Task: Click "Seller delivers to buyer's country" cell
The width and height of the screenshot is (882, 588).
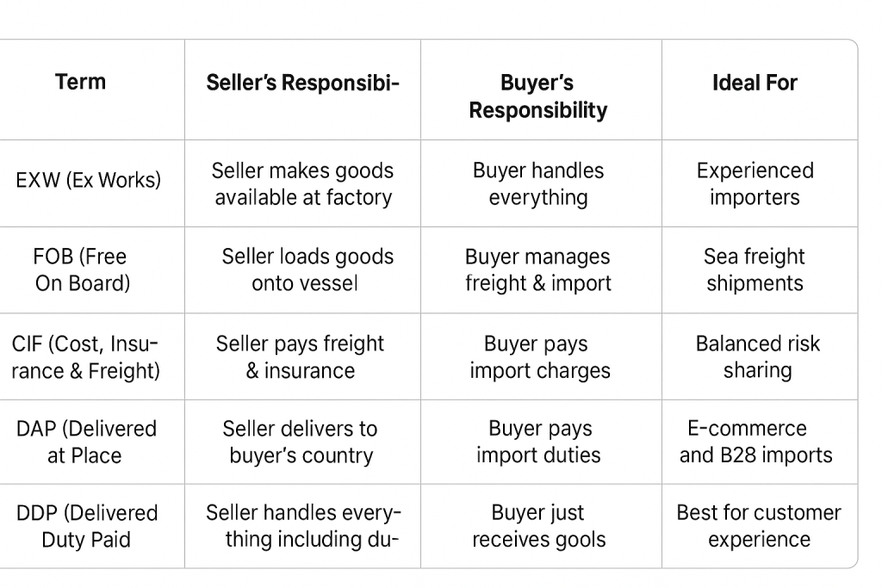Action: 301,442
